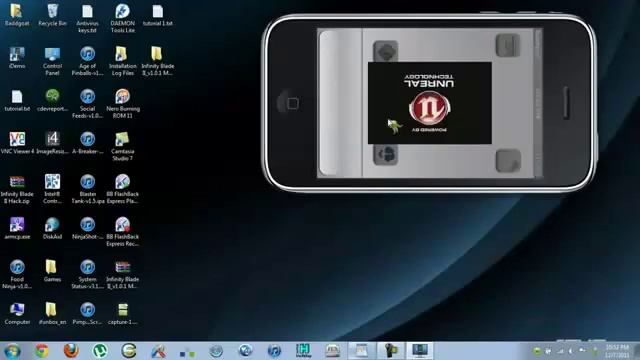Image resolution: width=640 pixels, height=360 pixels.
Task: Launch Camtasia Studio 7
Action: (x=122, y=146)
